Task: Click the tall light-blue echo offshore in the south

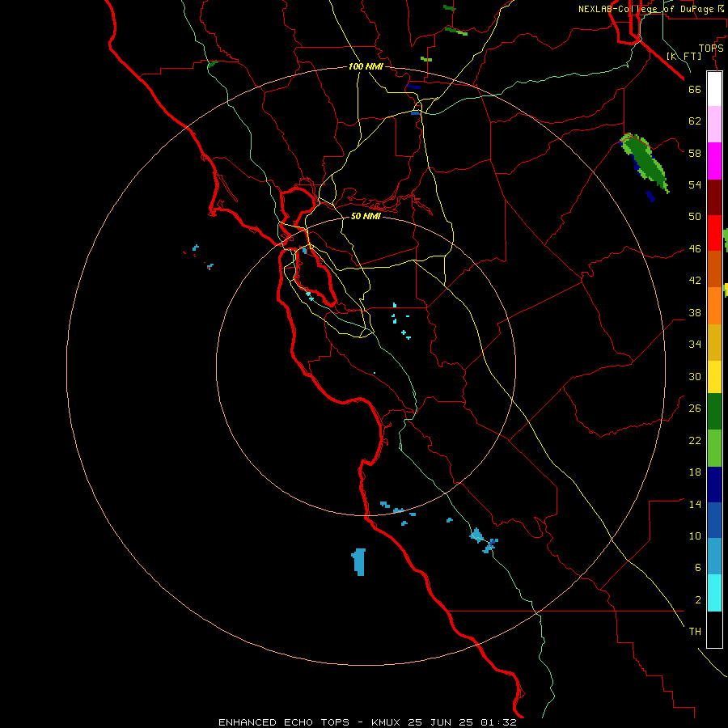Action: click(359, 562)
